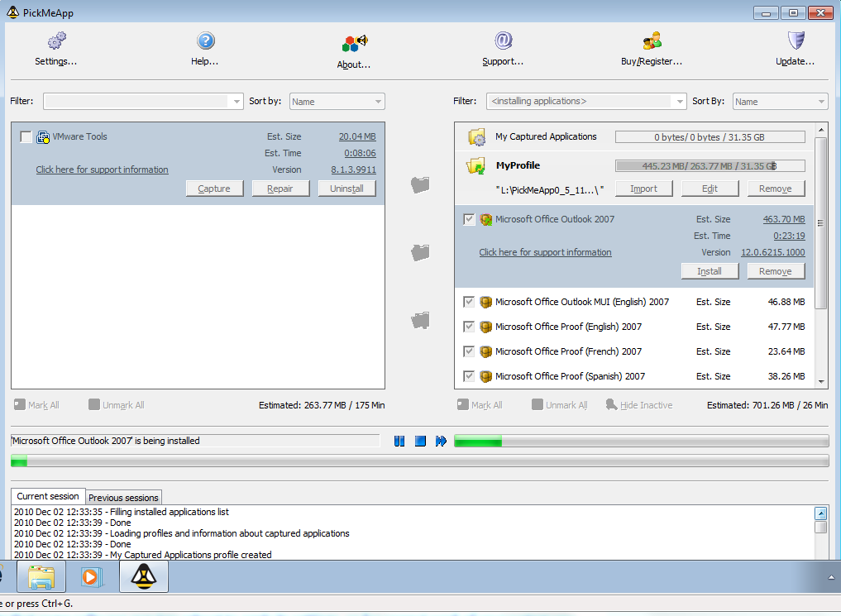The image size is (841, 616).
Task: Click the Update shield icon
Action: [796, 41]
